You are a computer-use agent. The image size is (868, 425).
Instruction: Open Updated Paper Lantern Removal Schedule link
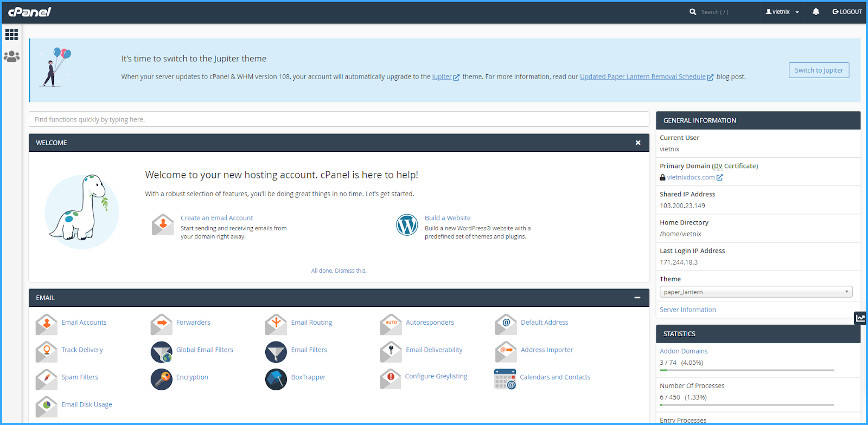pyautogui.click(x=643, y=76)
